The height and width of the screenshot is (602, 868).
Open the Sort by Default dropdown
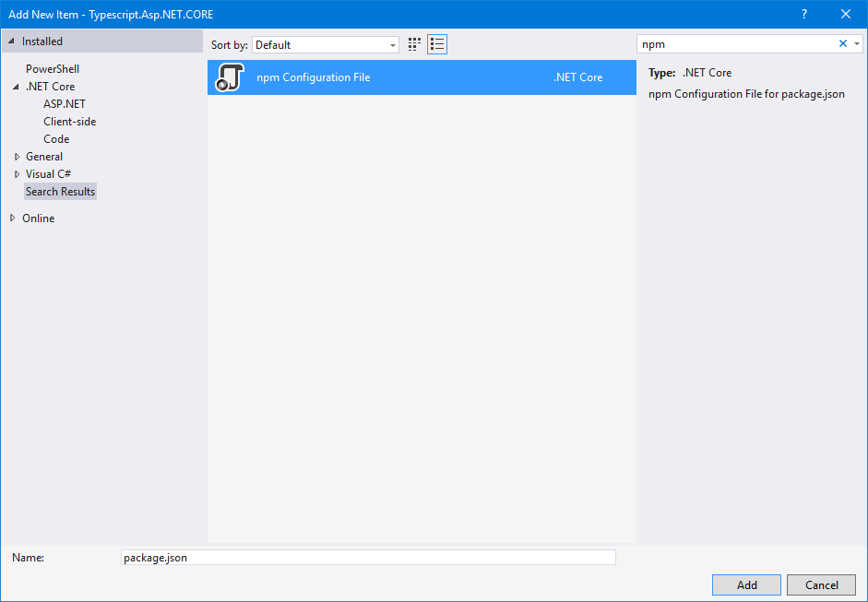tap(325, 45)
